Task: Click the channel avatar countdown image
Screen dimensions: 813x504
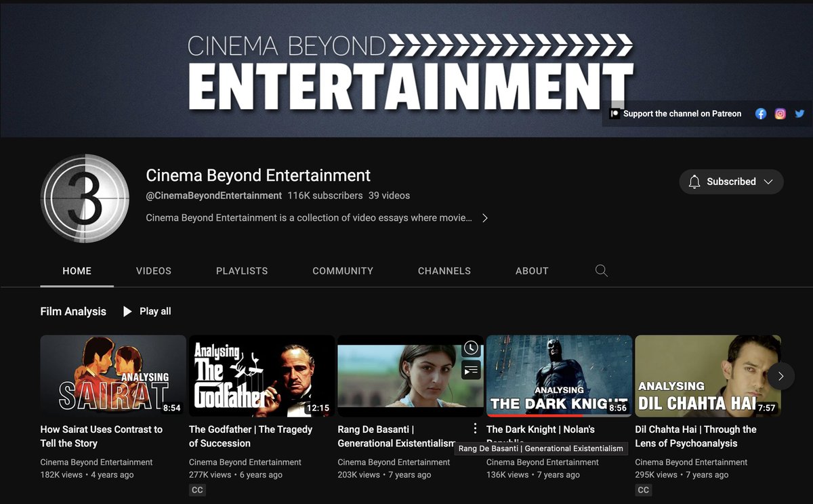Action: point(85,198)
